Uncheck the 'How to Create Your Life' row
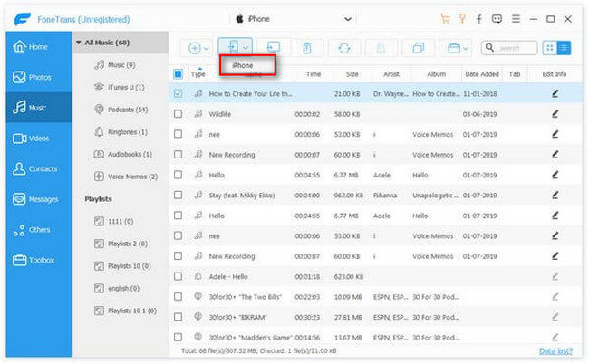The width and height of the screenshot is (589, 364). point(178,92)
